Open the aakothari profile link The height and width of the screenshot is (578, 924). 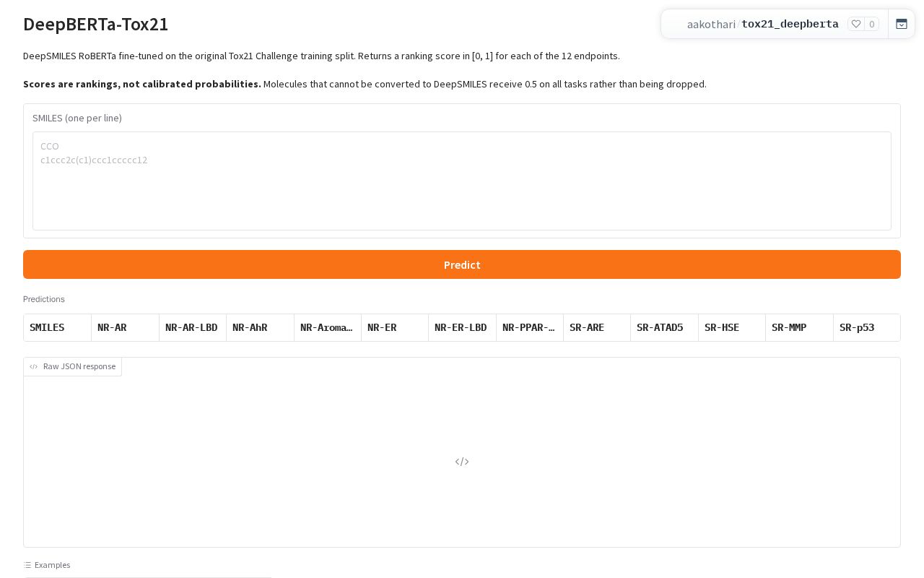[711, 24]
